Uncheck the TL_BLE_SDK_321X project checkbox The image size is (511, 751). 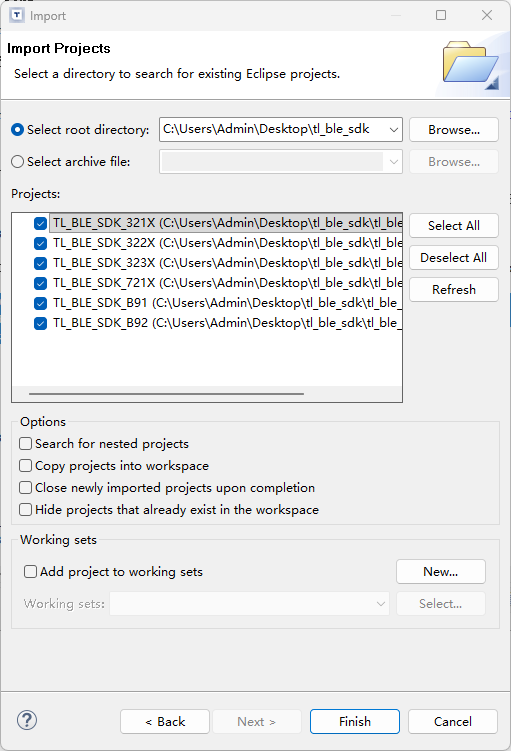41,223
